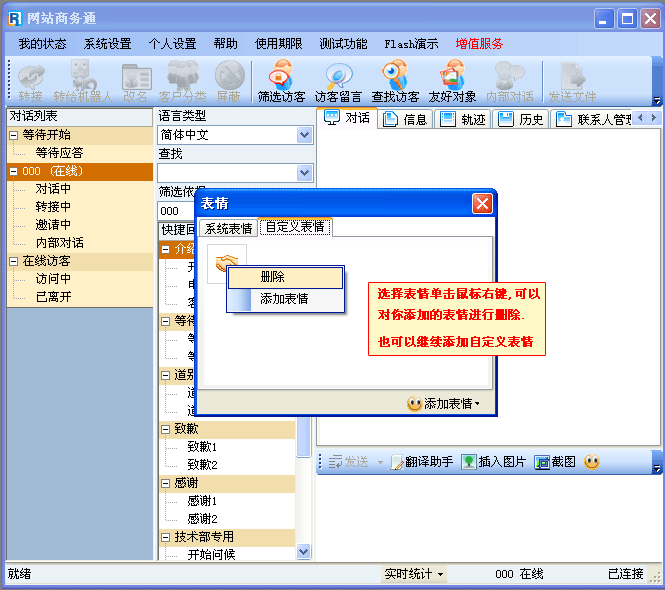The image size is (665, 590).
Task: Open the 查找 search combo box dropdown
Action: (x=305, y=173)
